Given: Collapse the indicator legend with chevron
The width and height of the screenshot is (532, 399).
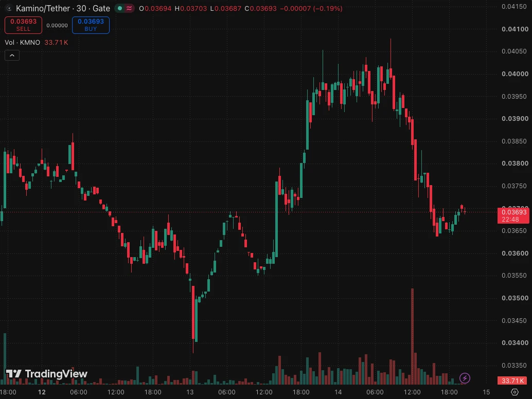Looking at the screenshot, I should [x=12, y=55].
